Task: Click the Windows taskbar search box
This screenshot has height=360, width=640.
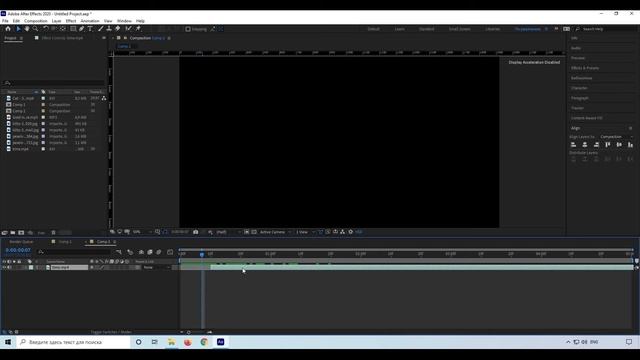Action: tap(74, 342)
